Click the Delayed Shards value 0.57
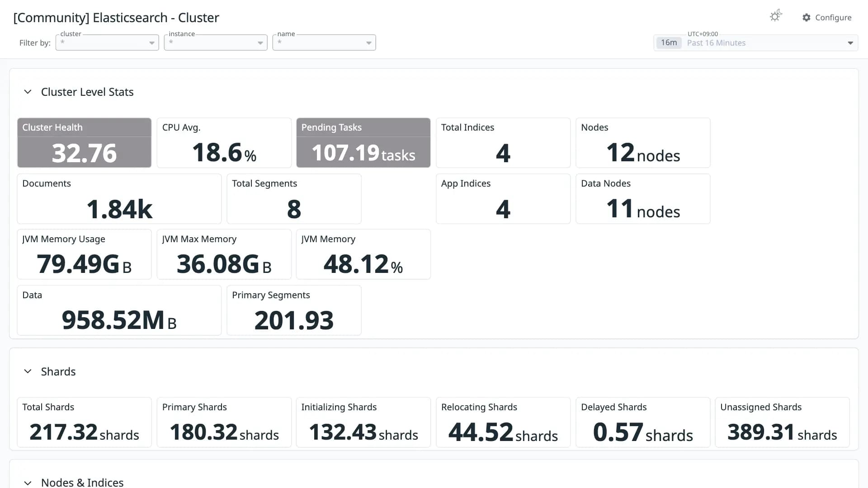Image resolution: width=868 pixels, height=488 pixels. 618,432
